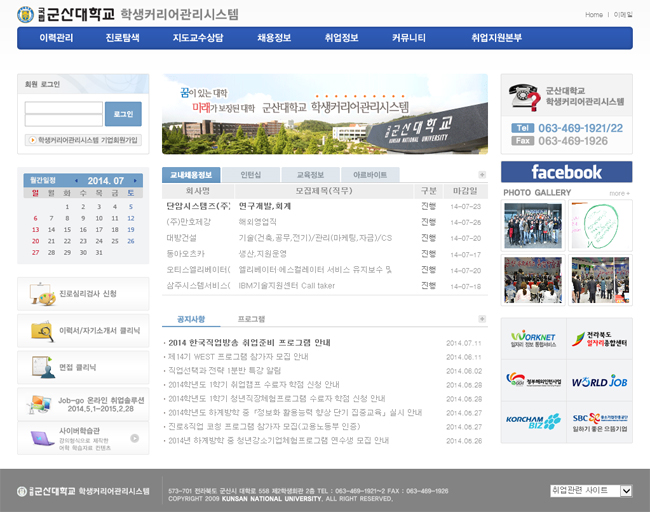Click the 진로심리검사 신청 icon
This screenshot has width=650, height=512.
coord(41,294)
